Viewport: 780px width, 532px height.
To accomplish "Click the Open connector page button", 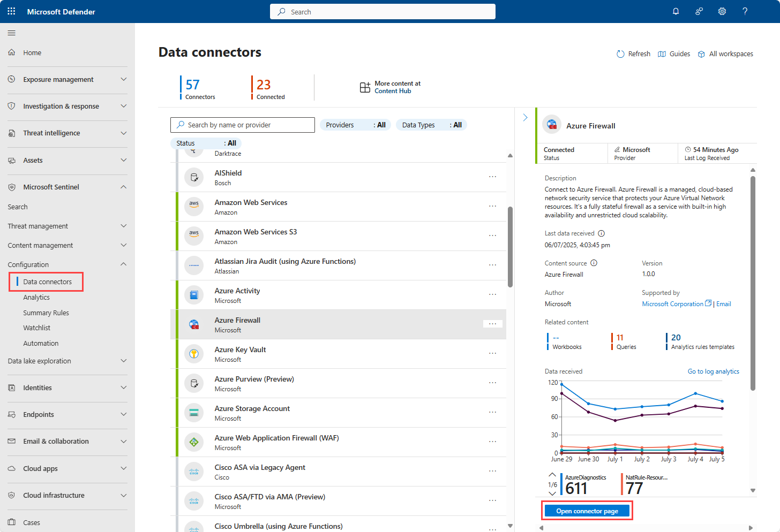I will pyautogui.click(x=587, y=510).
